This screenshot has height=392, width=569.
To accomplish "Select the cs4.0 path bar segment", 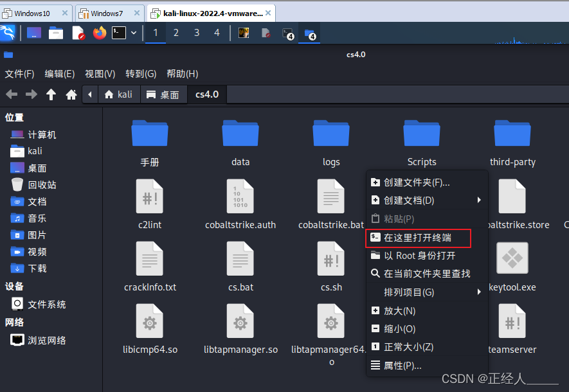I will click(x=207, y=94).
